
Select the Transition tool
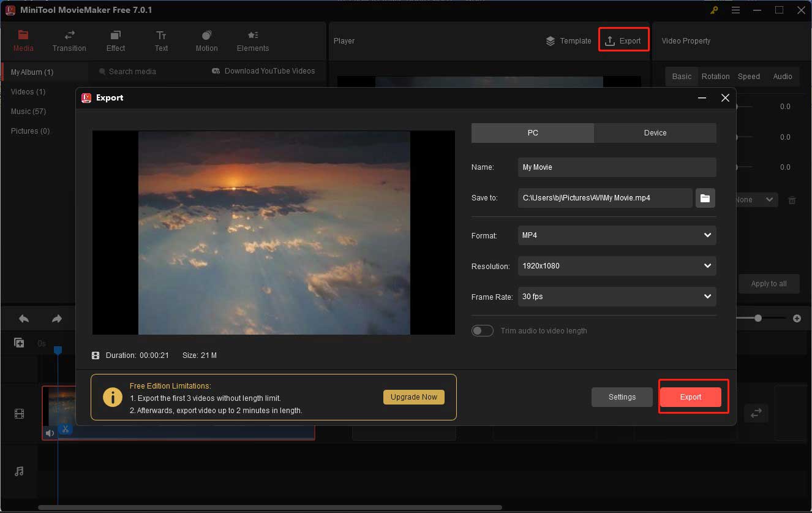(x=69, y=40)
